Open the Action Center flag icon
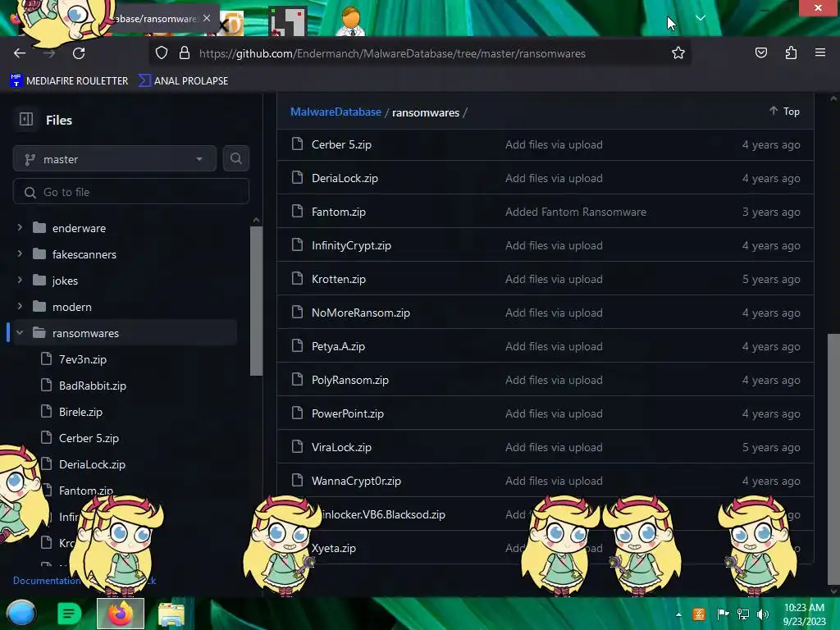 [x=723, y=614]
